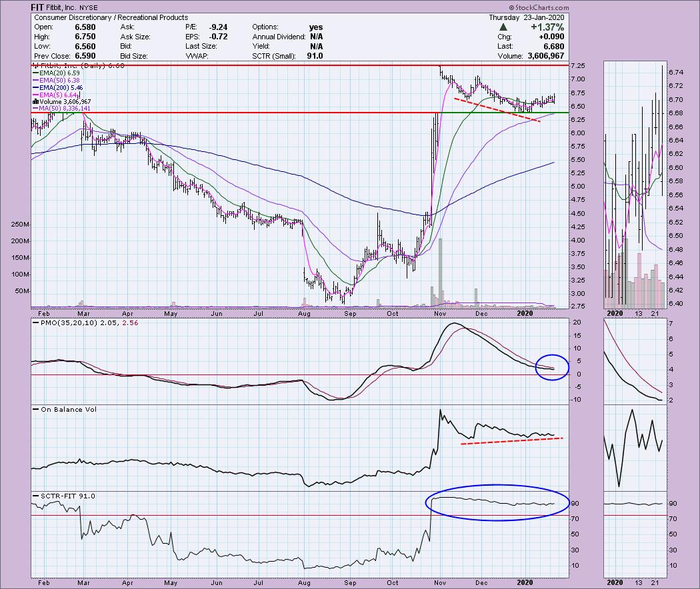Viewport: 700px width, 589px height.
Task: Click the -10 label on PMO axis
Action: click(x=576, y=400)
